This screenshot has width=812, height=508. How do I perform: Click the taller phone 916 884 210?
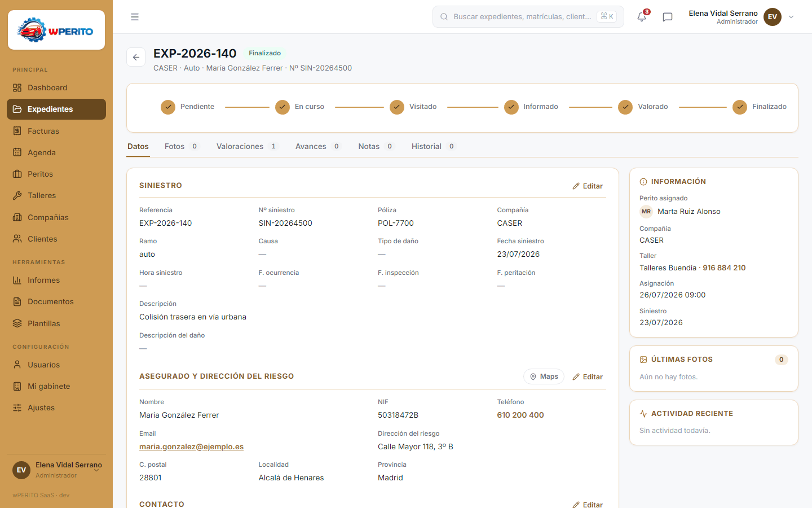(724, 268)
